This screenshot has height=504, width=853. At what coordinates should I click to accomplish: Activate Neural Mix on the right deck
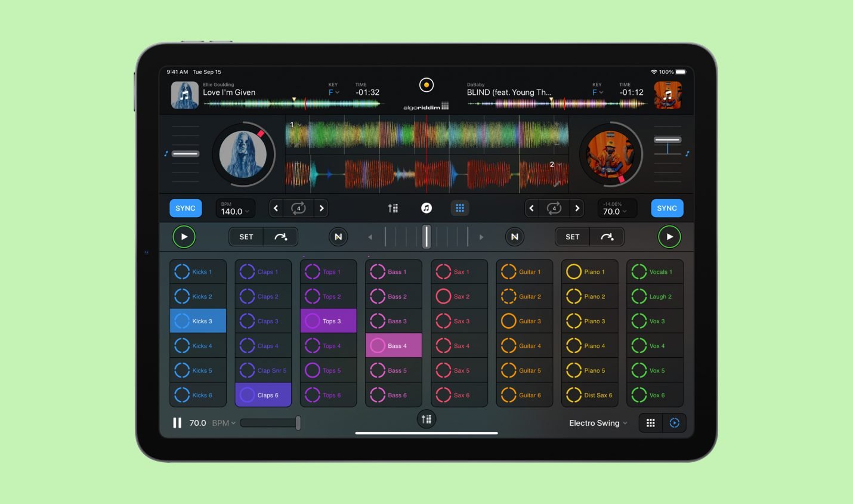[514, 236]
